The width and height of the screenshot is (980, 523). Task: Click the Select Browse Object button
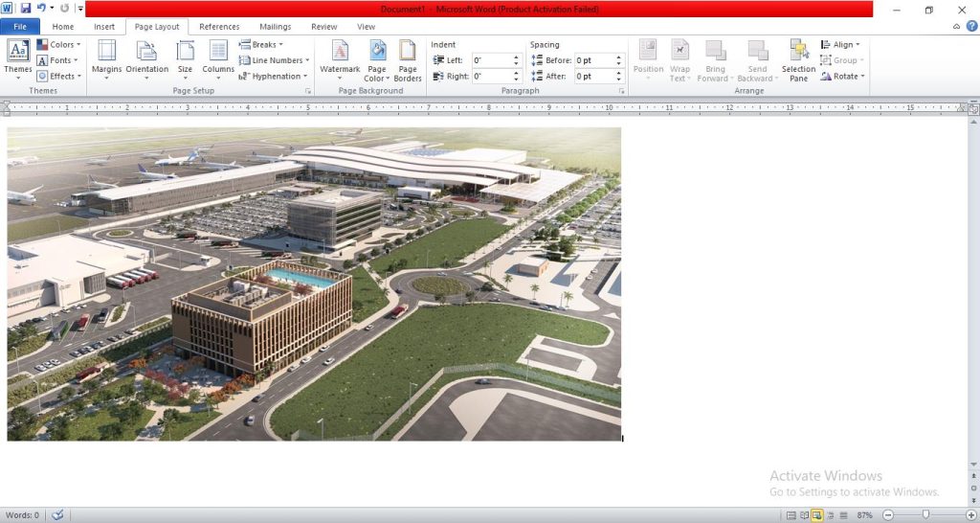coord(973,488)
